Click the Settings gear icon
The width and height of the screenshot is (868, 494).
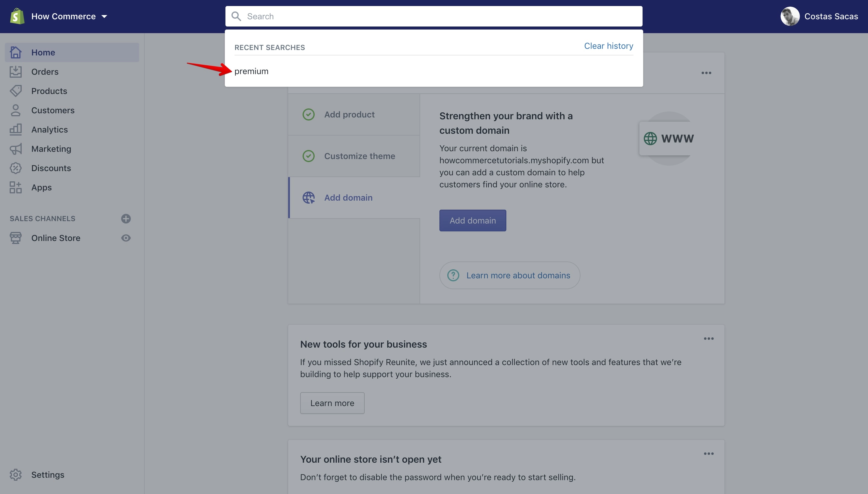pyautogui.click(x=16, y=474)
